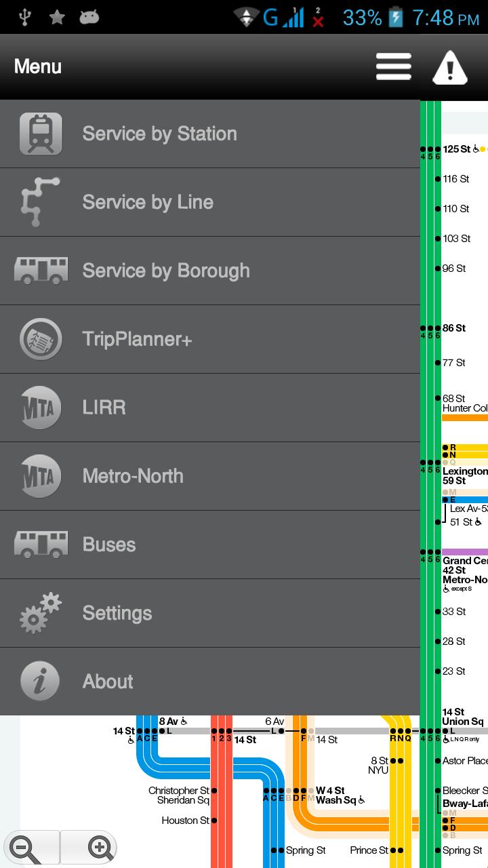The height and width of the screenshot is (868, 488).
Task: Tap the bus icon next to Service by Borough
Action: [41, 271]
